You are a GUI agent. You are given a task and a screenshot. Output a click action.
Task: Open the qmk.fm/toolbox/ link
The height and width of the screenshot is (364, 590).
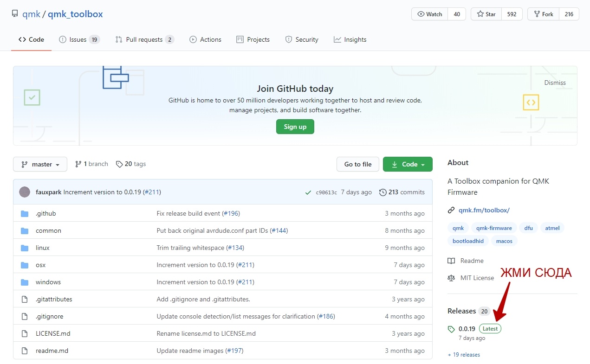coord(484,210)
